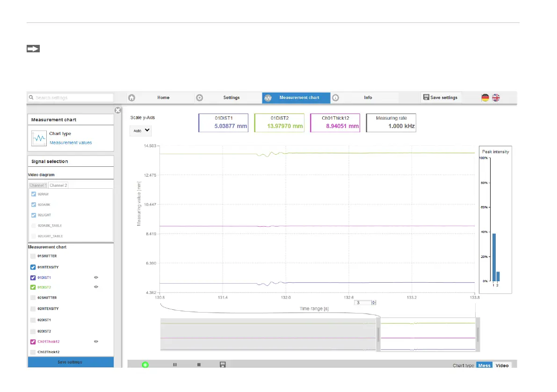Open the Measurement values chart type link
This screenshot has width=557, height=392.
click(71, 143)
